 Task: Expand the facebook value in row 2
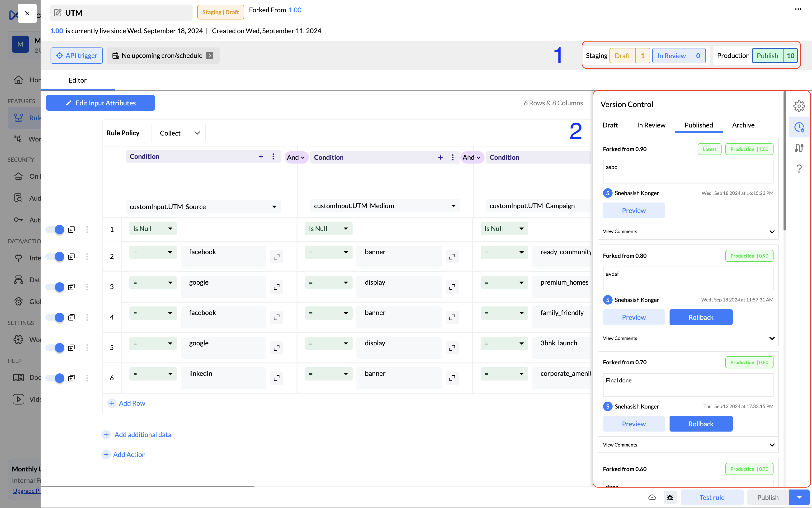277,257
